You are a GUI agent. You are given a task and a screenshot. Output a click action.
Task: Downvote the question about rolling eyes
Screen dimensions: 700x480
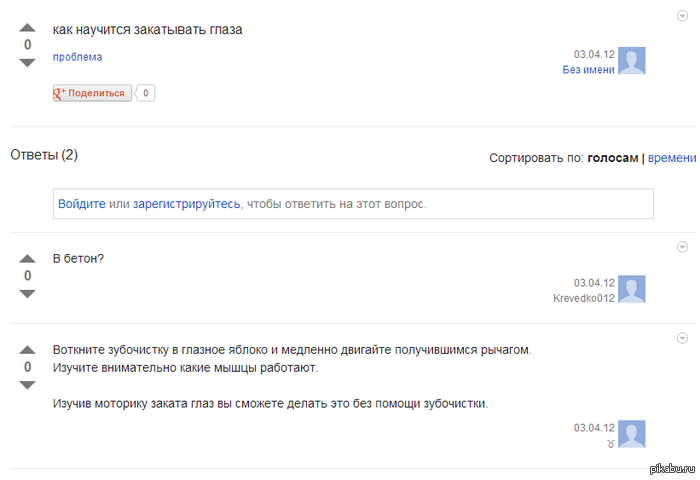28,62
